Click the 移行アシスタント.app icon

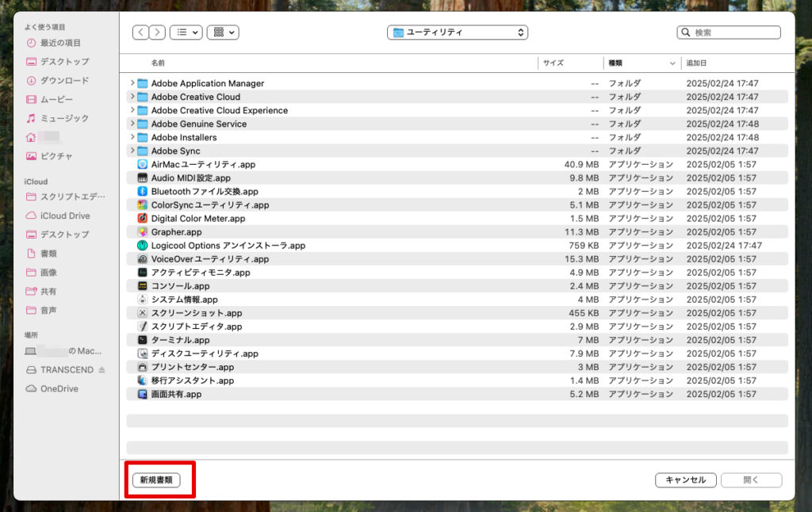[143, 380]
